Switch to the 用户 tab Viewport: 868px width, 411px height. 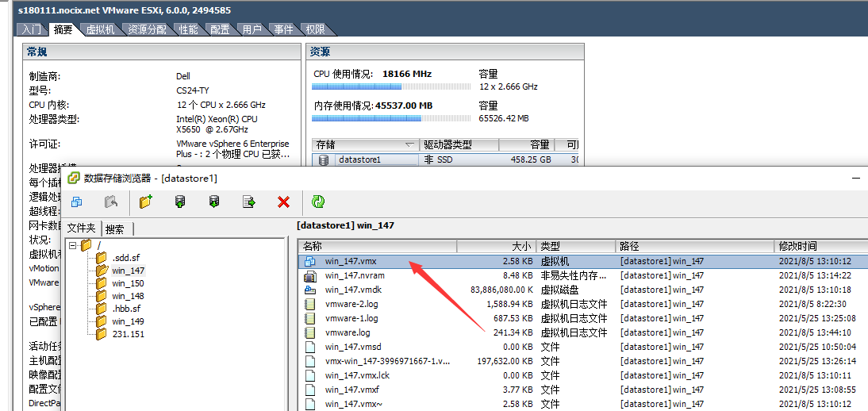[x=252, y=30]
